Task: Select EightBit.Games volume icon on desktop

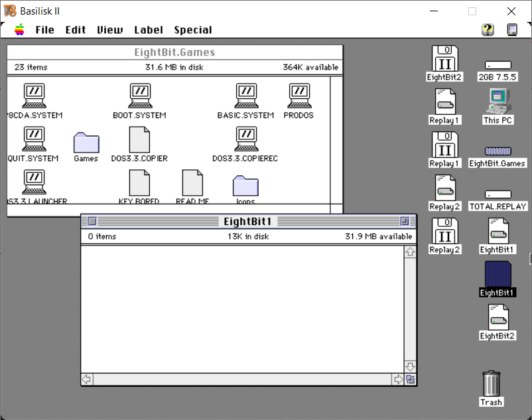Action: click(x=498, y=151)
